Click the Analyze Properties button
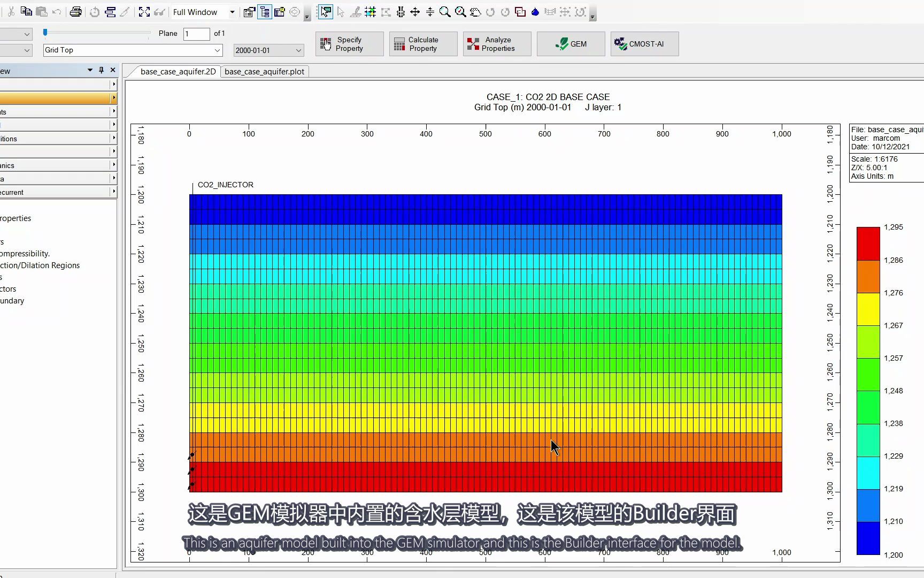 497,44
